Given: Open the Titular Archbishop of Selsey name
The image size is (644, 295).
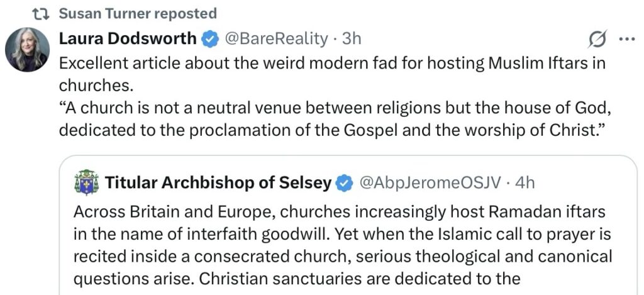Looking at the screenshot, I should (x=218, y=183).
